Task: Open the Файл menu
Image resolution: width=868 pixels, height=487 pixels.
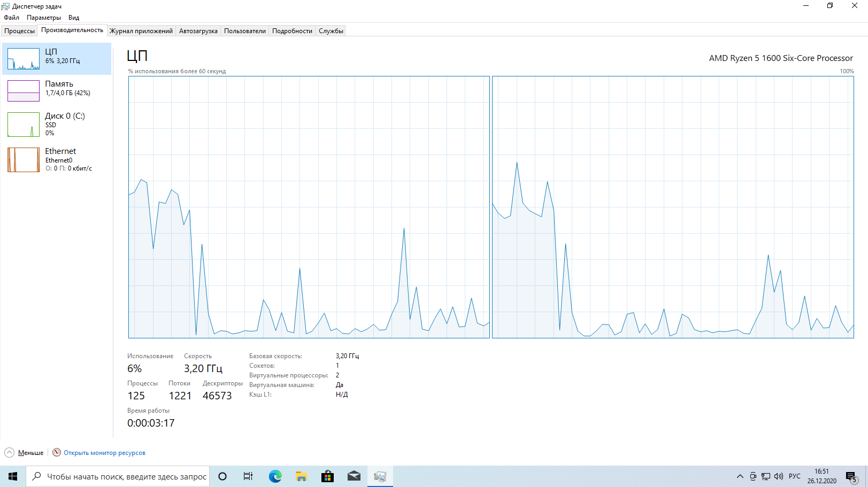Action: pyautogui.click(x=11, y=18)
